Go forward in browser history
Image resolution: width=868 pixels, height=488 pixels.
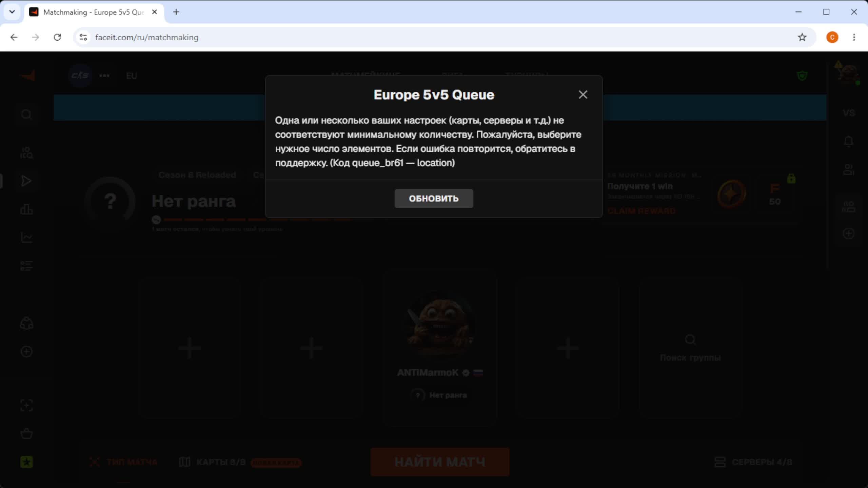(x=36, y=37)
